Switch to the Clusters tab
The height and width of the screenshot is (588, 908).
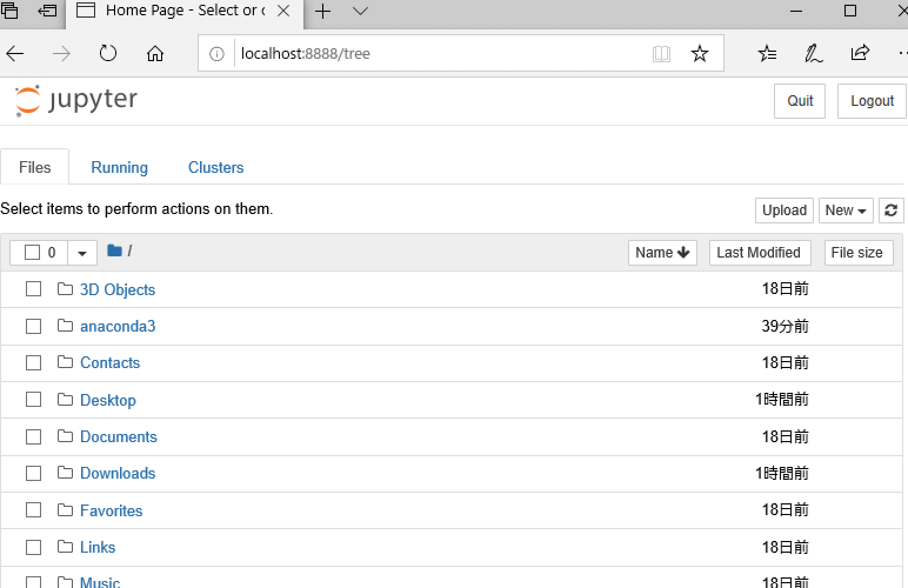point(216,168)
